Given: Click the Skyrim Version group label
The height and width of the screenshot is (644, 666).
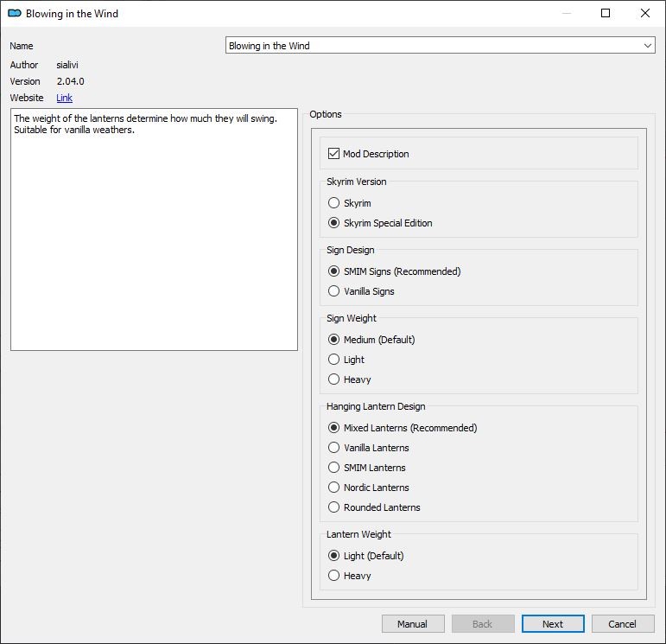Looking at the screenshot, I should (357, 182).
